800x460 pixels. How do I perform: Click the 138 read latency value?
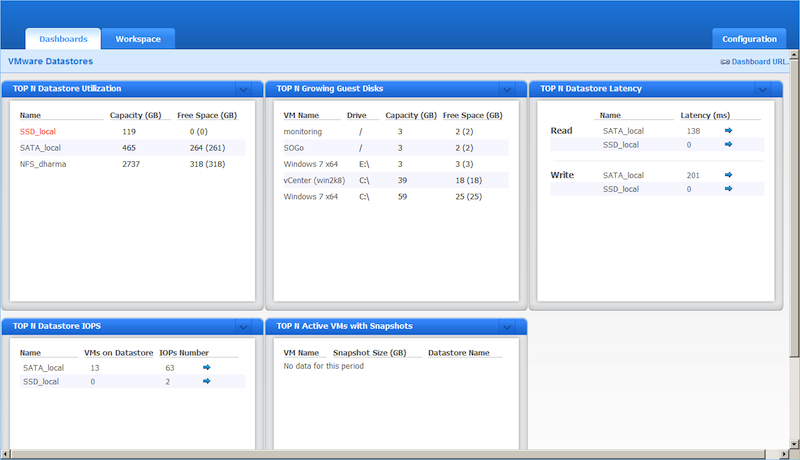click(693, 131)
